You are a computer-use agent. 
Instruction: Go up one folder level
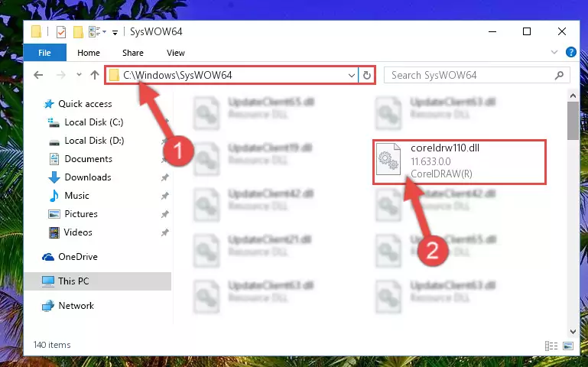coord(95,75)
